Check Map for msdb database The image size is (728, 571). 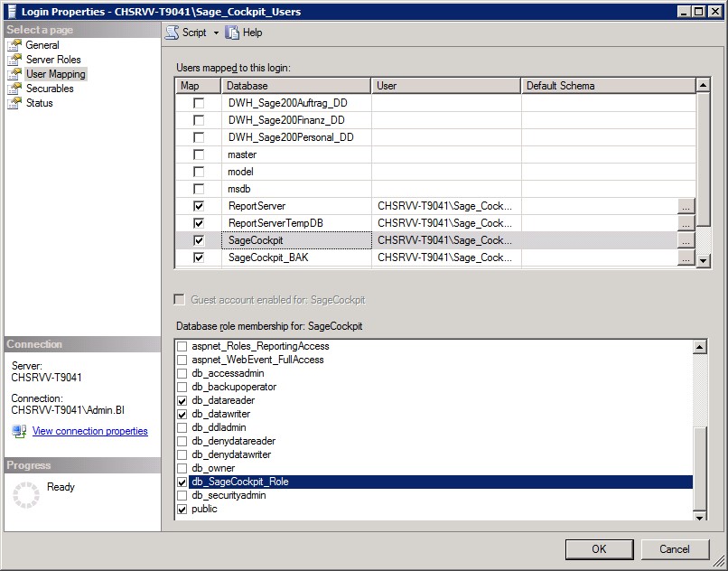(x=199, y=189)
